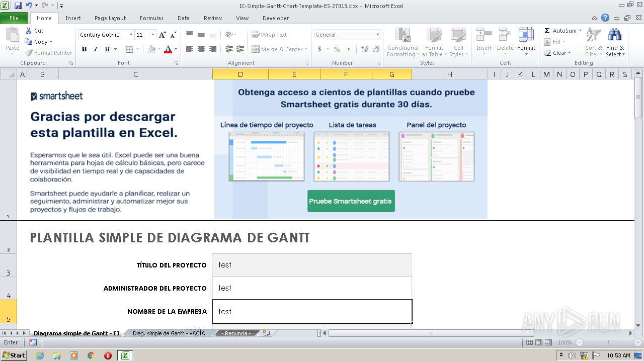Click the Cut scissors icon
Viewport: 644px width, 362px height.
29,31
